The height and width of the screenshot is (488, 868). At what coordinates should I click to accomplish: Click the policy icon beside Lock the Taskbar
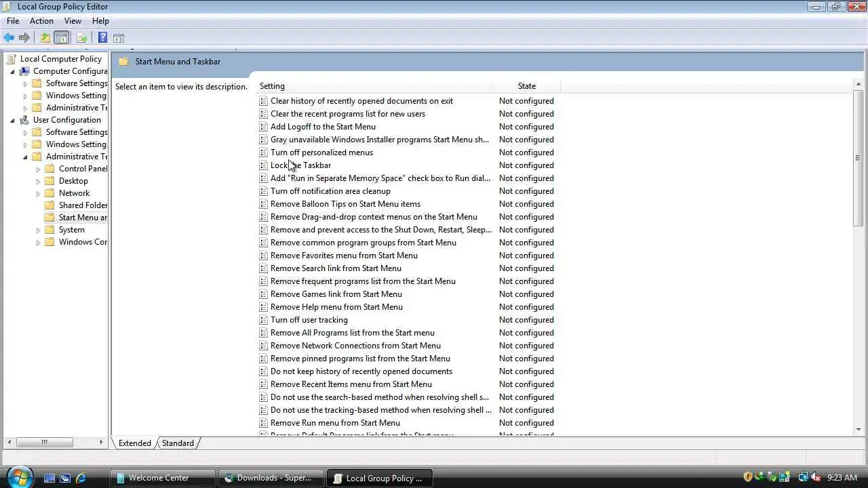click(264, 165)
